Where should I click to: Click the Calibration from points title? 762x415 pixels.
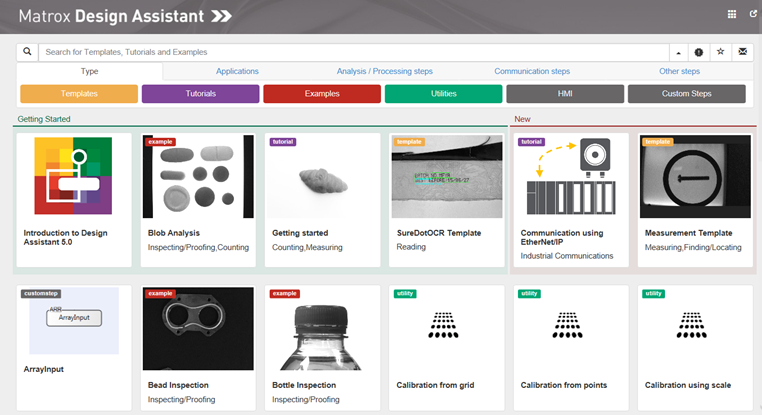[x=564, y=385]
